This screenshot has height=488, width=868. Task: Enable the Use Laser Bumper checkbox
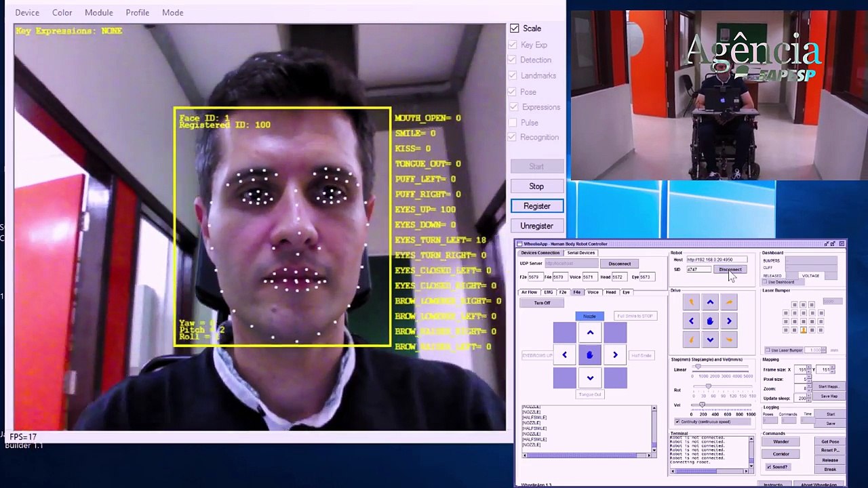767,350
